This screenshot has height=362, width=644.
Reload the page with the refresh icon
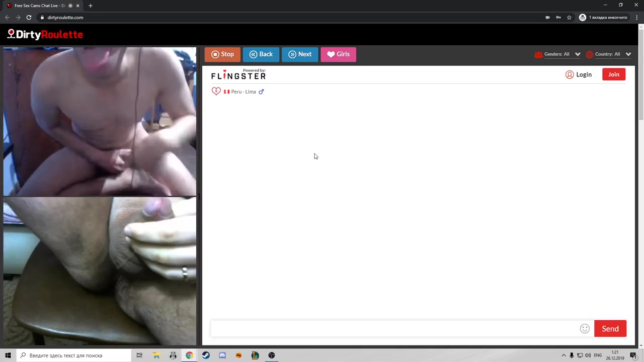click(x=29, y=18)
